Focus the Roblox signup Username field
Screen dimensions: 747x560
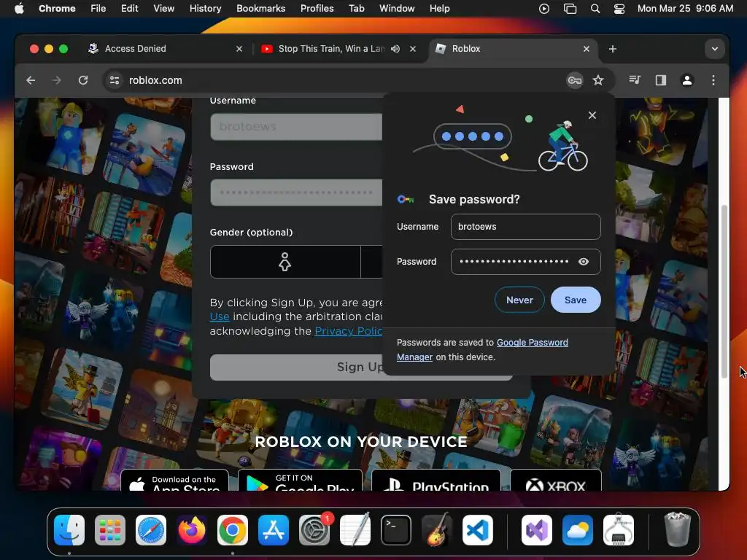296,127
